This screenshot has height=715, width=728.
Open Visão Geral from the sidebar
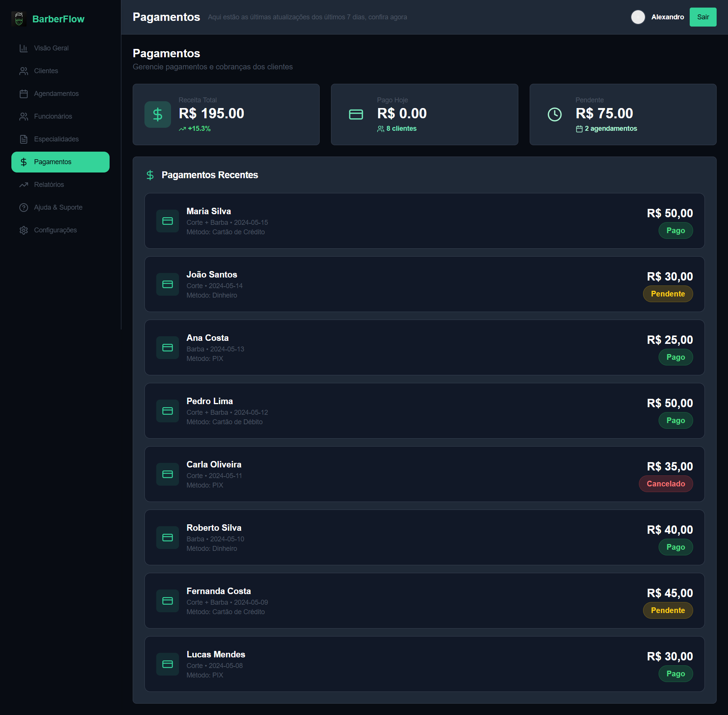pos(51,48)
